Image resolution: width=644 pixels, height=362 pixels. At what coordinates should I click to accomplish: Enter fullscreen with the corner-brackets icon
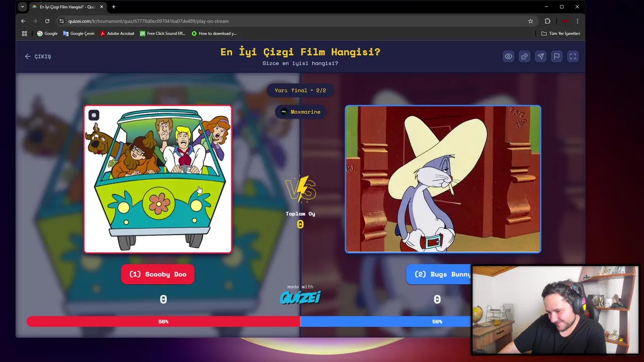pos(573,56)
